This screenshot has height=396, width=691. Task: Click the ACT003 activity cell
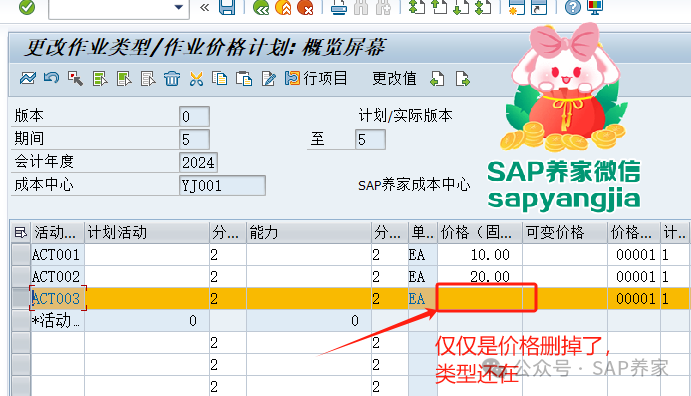pos(58,299)
